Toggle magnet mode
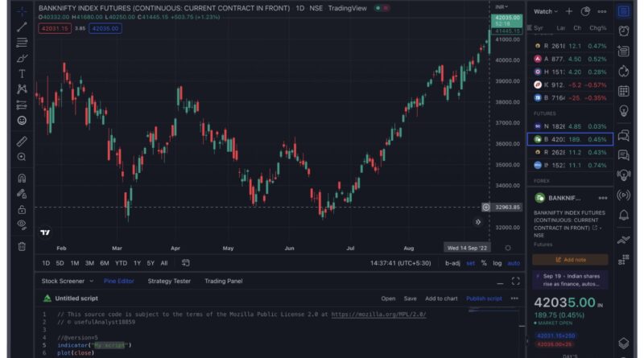The height and width of the screenshot is (358, 644). click(22, 178)
